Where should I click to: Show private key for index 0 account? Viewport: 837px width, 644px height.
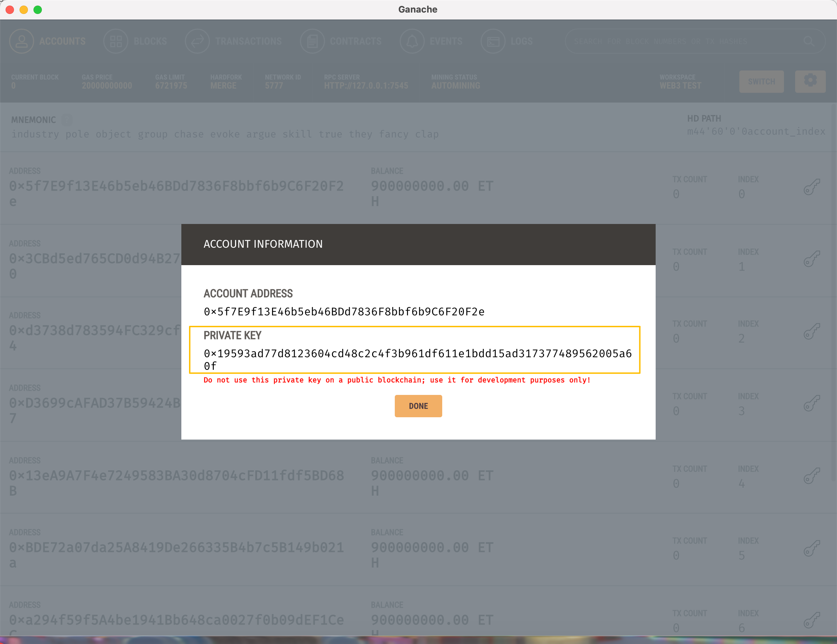click(811, 187)
